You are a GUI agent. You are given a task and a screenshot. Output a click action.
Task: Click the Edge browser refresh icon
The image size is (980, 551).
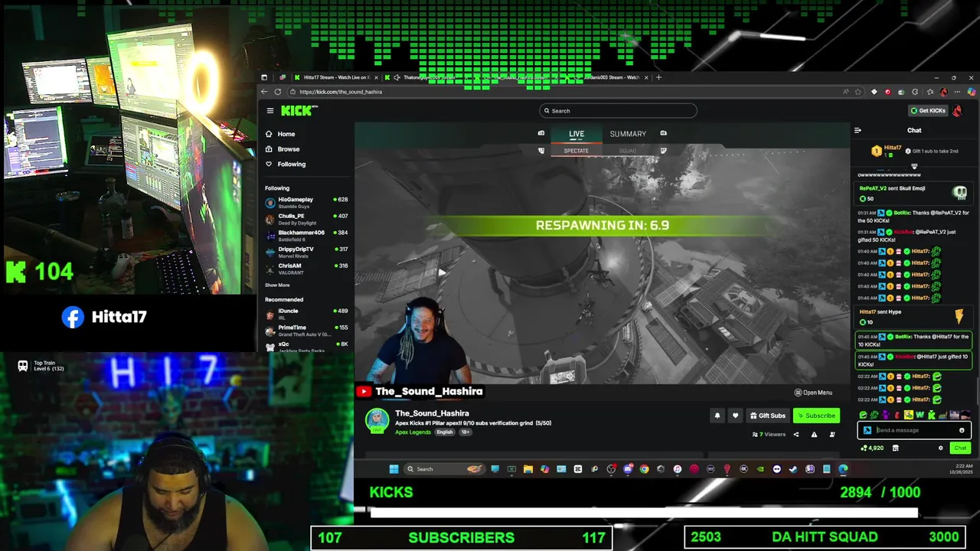[278, 92]
